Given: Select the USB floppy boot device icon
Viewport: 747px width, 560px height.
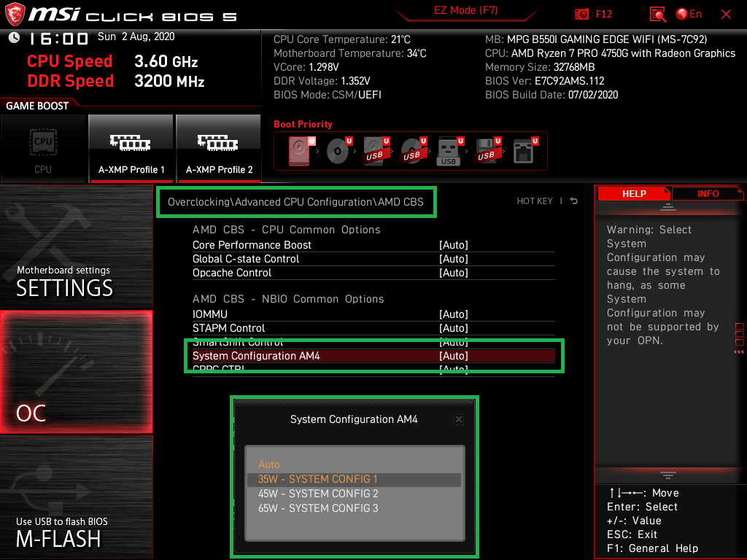Looking at the screenshot, I should click(x=487, y=151).
